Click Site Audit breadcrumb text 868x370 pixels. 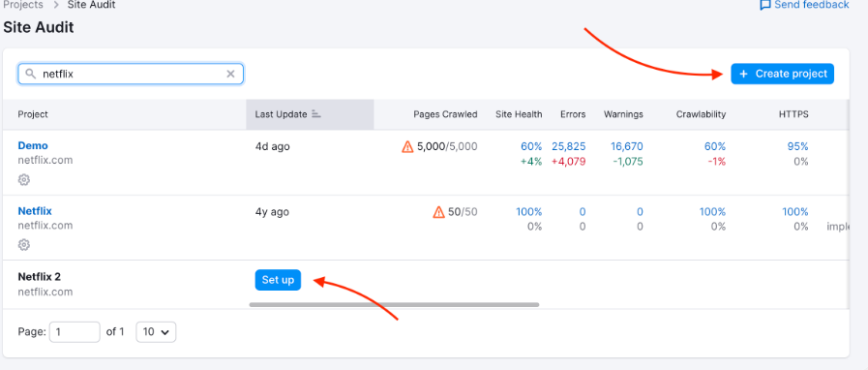point(91,5)
